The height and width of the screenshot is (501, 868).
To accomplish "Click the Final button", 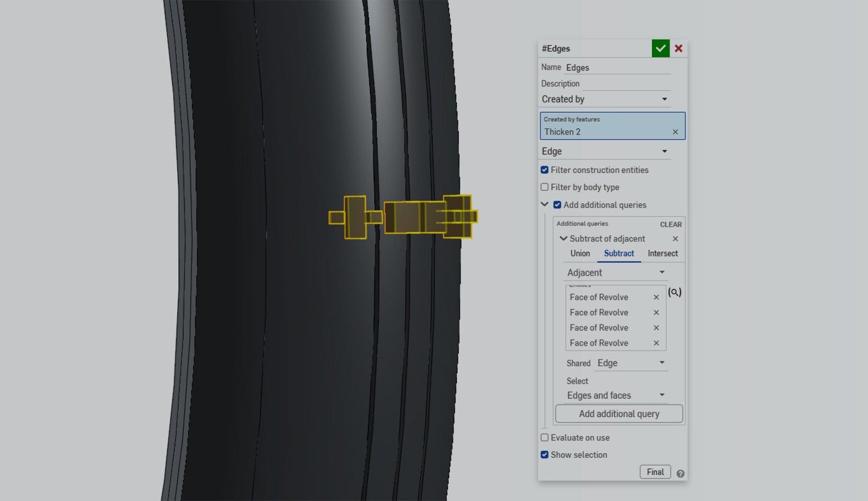I will 655,472.
